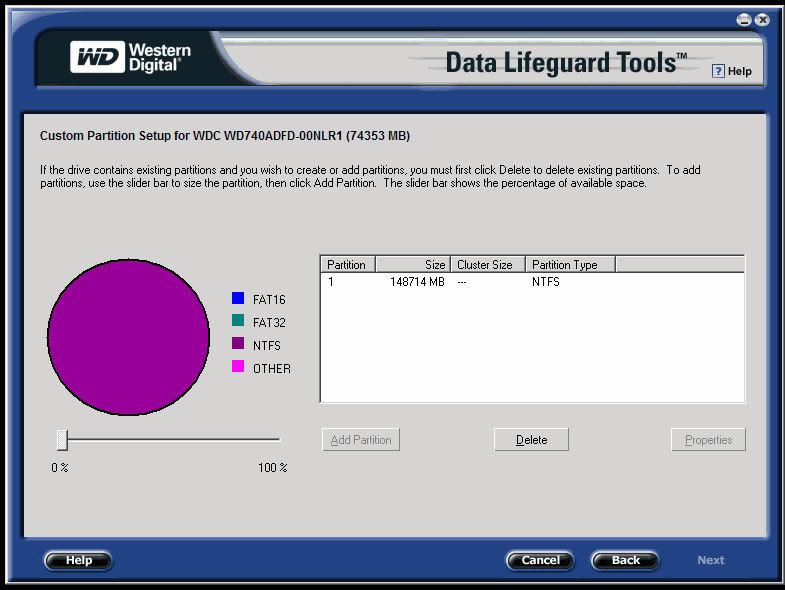Select partition 1 row in the table
785x590 pixels.
click(x=532, y=282)
